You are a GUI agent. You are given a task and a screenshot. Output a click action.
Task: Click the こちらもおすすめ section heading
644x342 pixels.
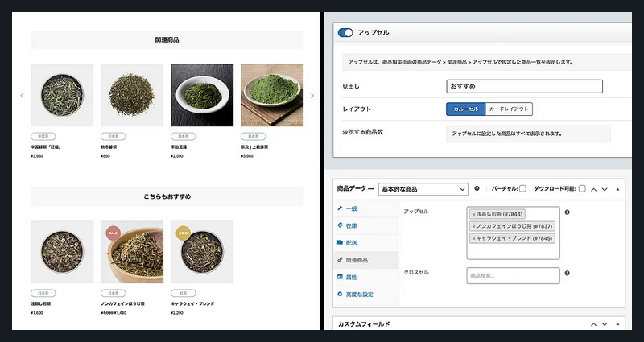click(167, 196)
